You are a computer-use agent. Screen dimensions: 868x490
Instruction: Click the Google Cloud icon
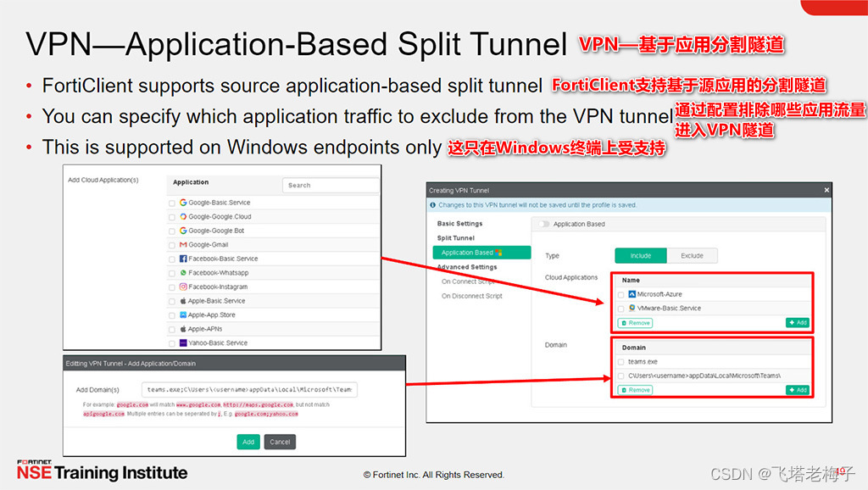(183, 216)
